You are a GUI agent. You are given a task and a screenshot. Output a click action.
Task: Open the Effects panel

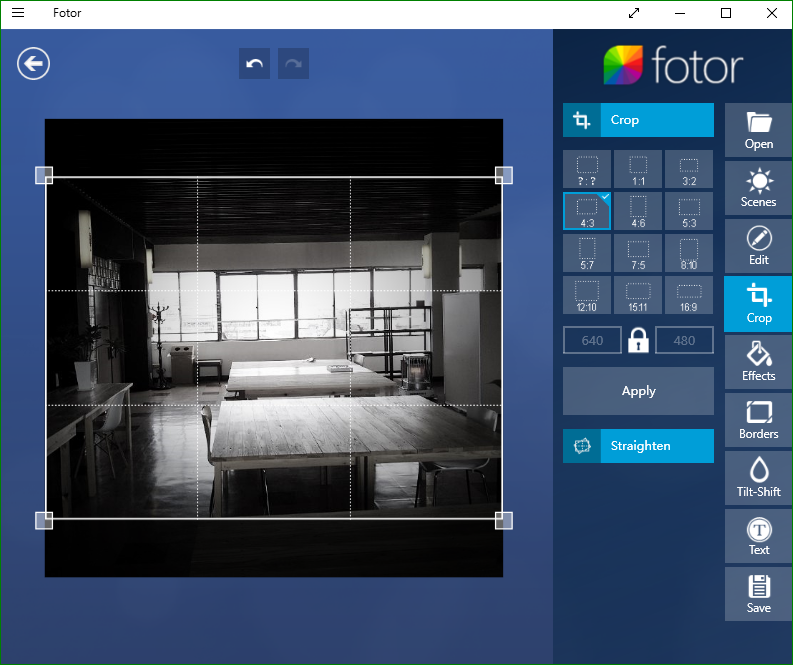[759, 362]
